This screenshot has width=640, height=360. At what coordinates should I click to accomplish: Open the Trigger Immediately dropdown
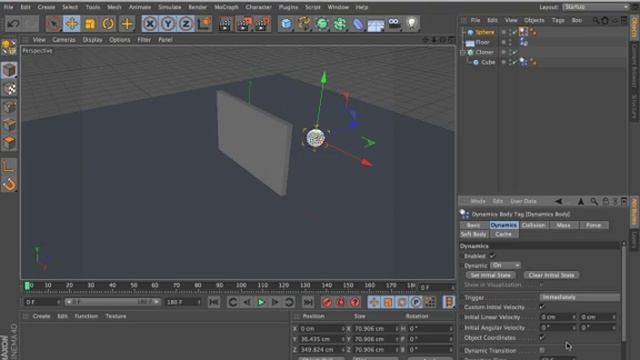(579, 297)
